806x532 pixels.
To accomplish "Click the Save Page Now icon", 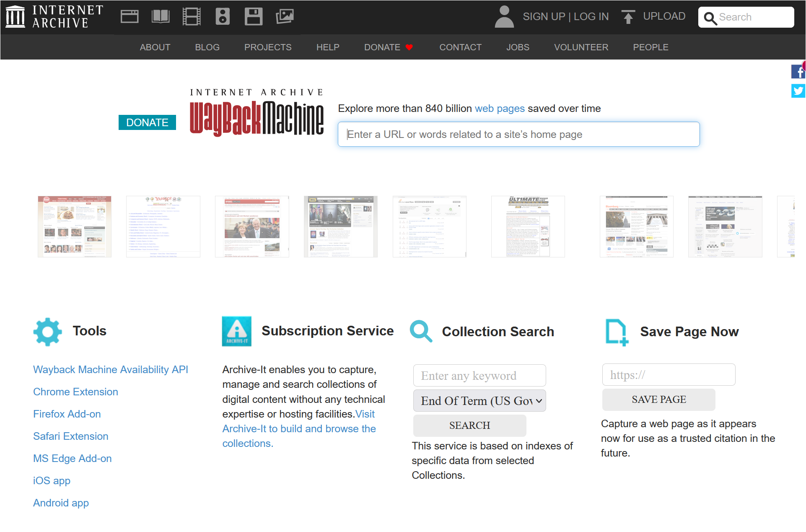I will click(x=616, y=331).
